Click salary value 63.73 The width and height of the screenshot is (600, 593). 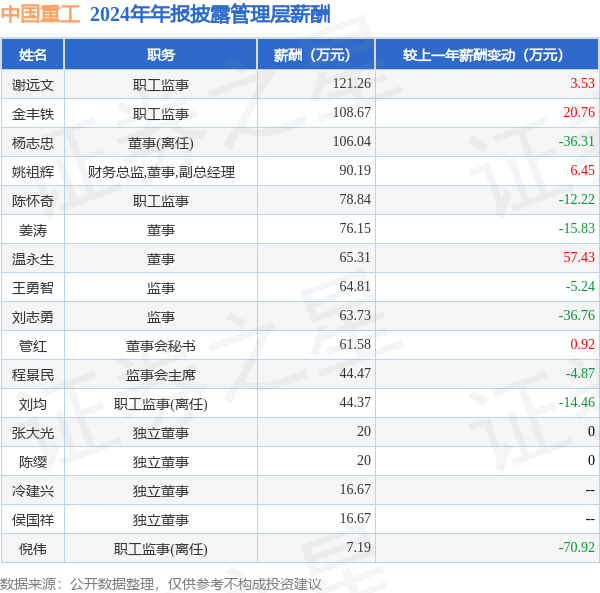[355, 316]
